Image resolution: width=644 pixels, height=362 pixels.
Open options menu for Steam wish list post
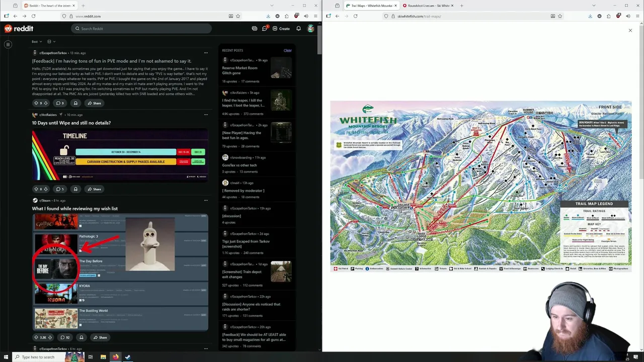[x=206, y=201]
